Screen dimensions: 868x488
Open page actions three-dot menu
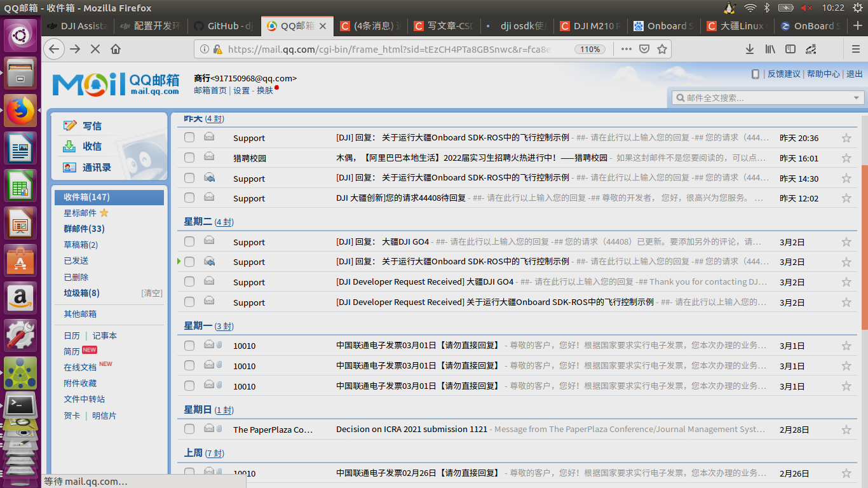coord(626,49)
